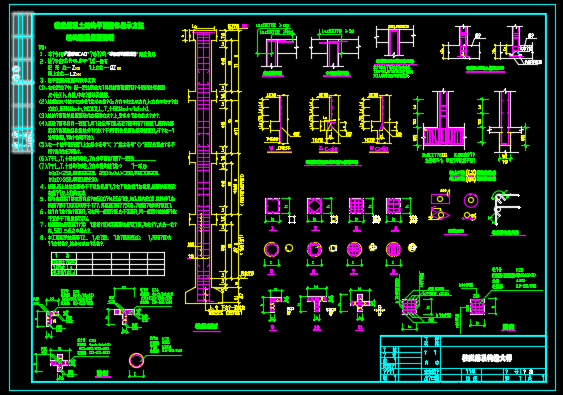The image size is (563, 395).
Task: Select the yellow rectangle containing a small circle
Action: [440, 199]
